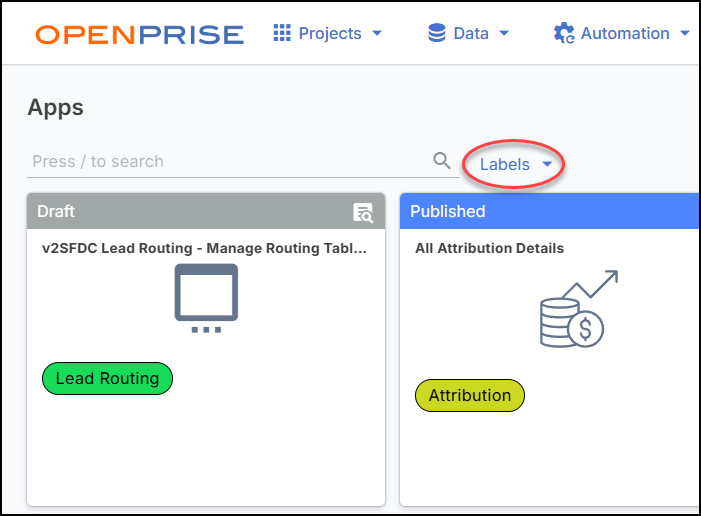
Task: Click the Data database icon
Action: pos(437,33)
